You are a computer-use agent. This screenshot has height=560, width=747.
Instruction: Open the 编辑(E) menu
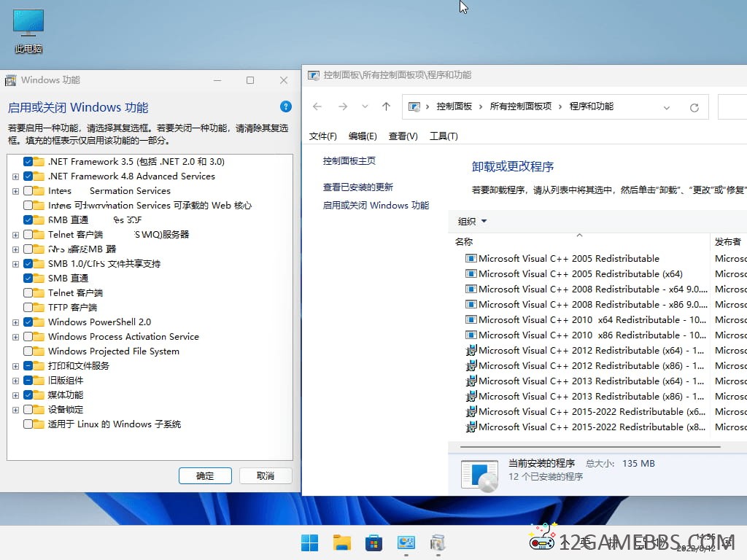[363, 136]
